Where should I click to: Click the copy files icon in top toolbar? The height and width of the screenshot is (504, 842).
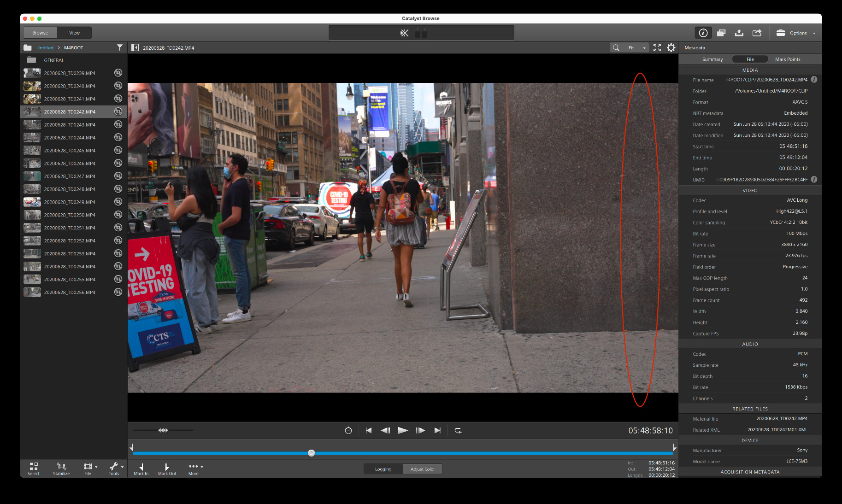point(721,33)
